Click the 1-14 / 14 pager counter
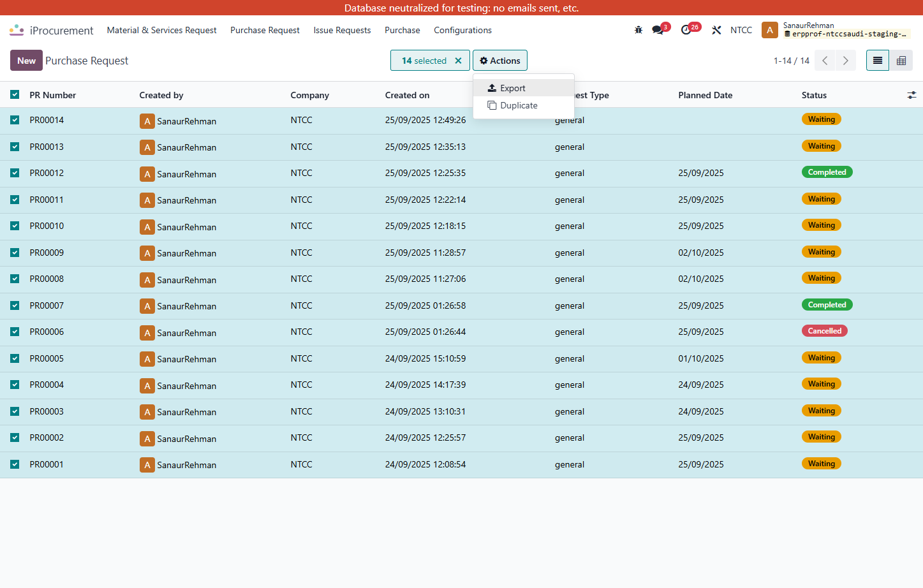The image size is (923, 588). click(x=791, y=61)
